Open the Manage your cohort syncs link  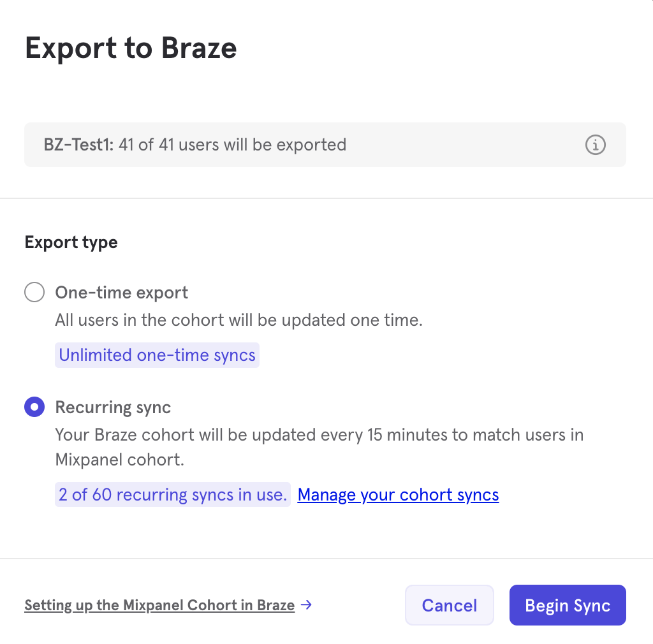tap(398, 495)
